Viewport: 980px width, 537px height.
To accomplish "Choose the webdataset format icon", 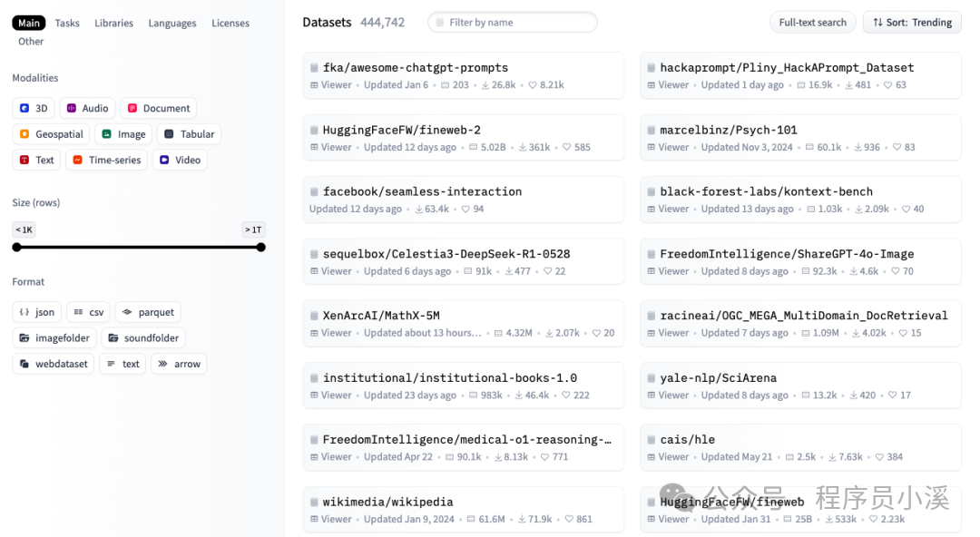I will tap(24, 364).
